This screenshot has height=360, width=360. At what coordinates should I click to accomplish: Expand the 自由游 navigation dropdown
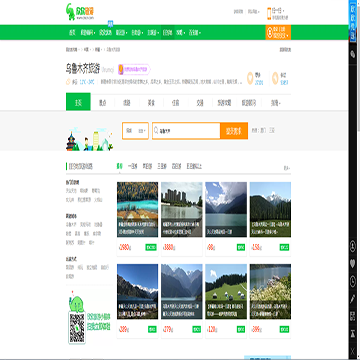coord(137,33)
